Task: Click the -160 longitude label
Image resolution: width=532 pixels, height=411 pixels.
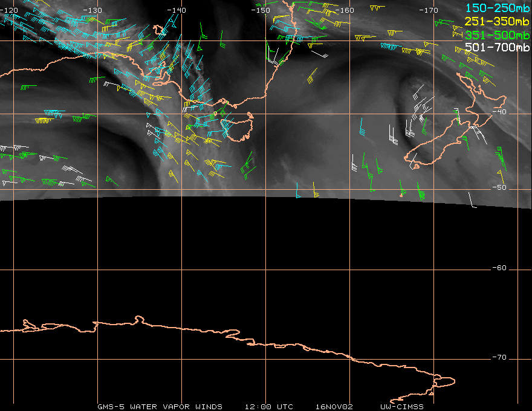Action: pyautogui.click(x=345, y=10)
